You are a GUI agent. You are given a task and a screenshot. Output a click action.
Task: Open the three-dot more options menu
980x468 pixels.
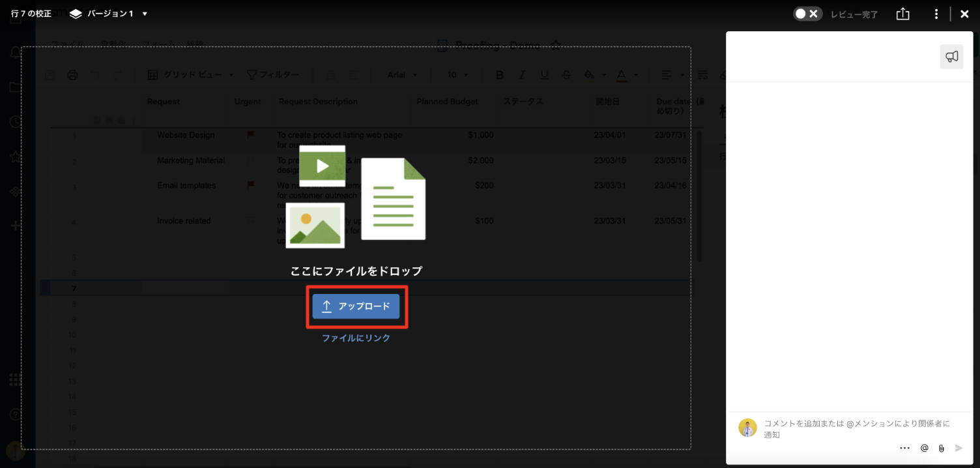(x=936, y=14)
